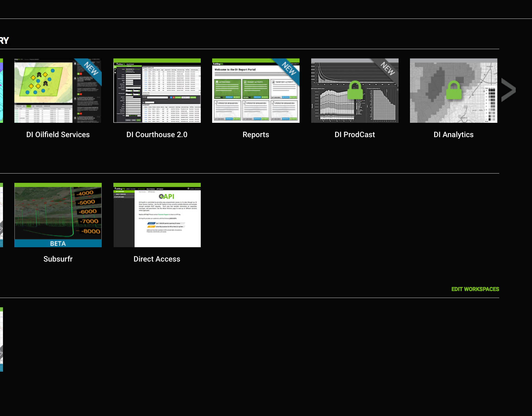
Task: Click the Subsurfr label
Action: (x=58, y=259)
